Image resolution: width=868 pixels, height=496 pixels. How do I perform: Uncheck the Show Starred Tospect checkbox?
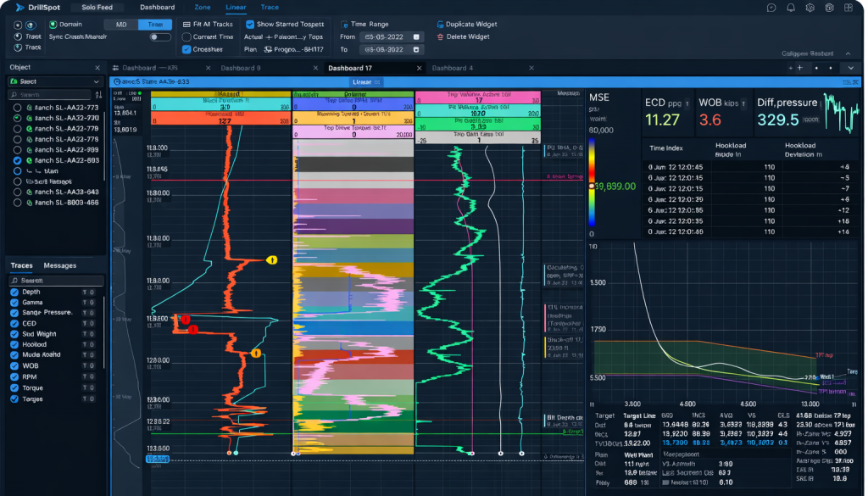[x=250, y=25]
